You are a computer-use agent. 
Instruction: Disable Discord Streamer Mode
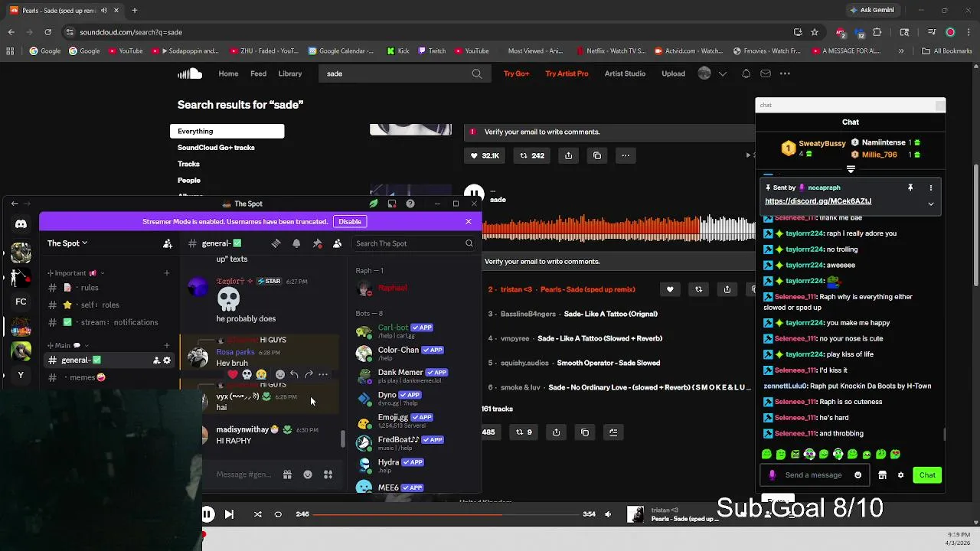point(350,222)
